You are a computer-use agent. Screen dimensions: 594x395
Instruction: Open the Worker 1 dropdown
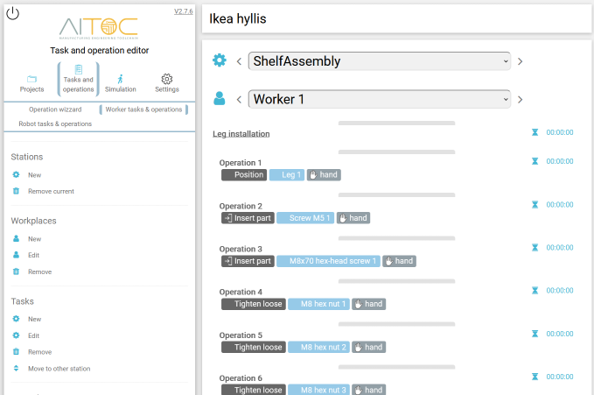[379, 99]
